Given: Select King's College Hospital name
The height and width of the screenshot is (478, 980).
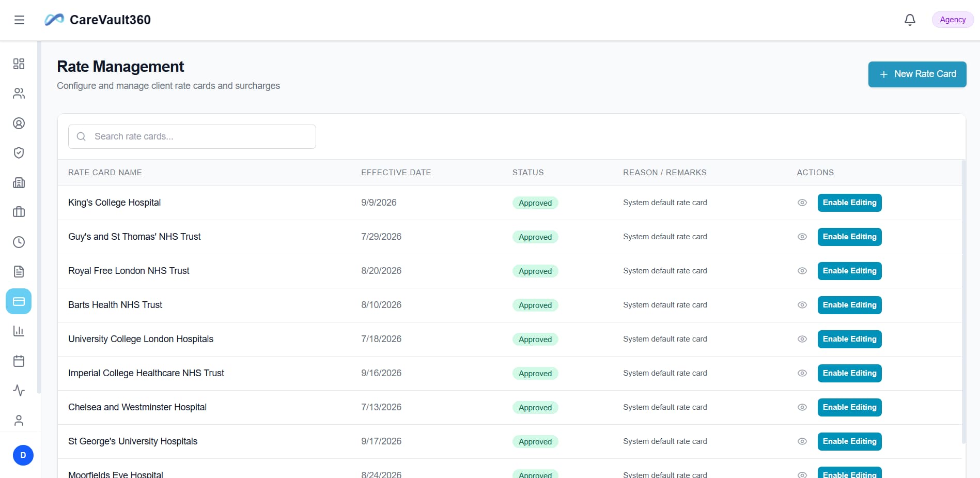Looking at the screenshot, I should tap(114, 203).
